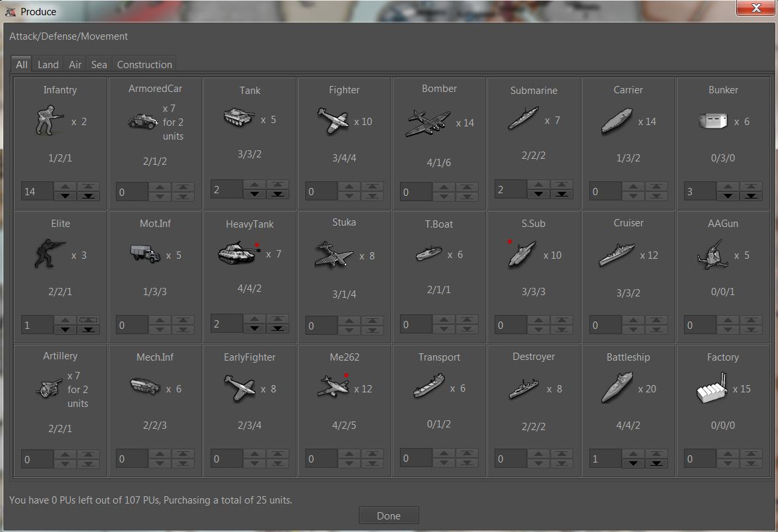Click the Stuka dive bomber icon
This screenshot has width=778, height=532.
coord(333,255)
